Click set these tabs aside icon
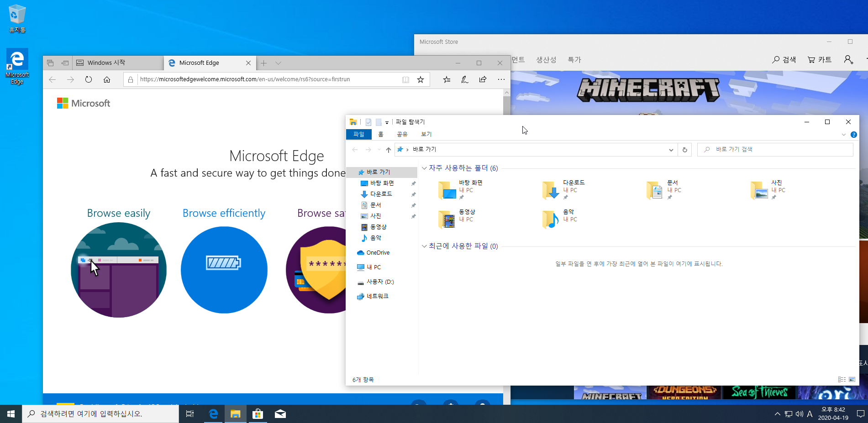868x423 pixels. click(x=65, y=63)
